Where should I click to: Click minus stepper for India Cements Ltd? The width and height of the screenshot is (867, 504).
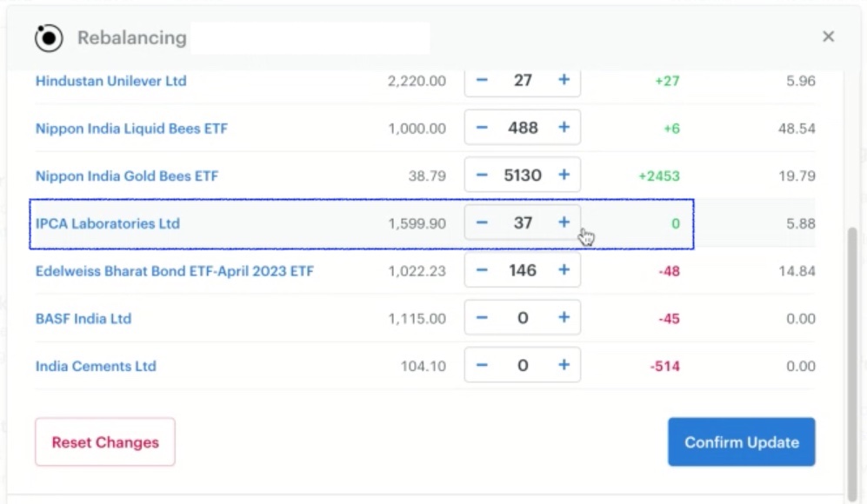point(481,365)
